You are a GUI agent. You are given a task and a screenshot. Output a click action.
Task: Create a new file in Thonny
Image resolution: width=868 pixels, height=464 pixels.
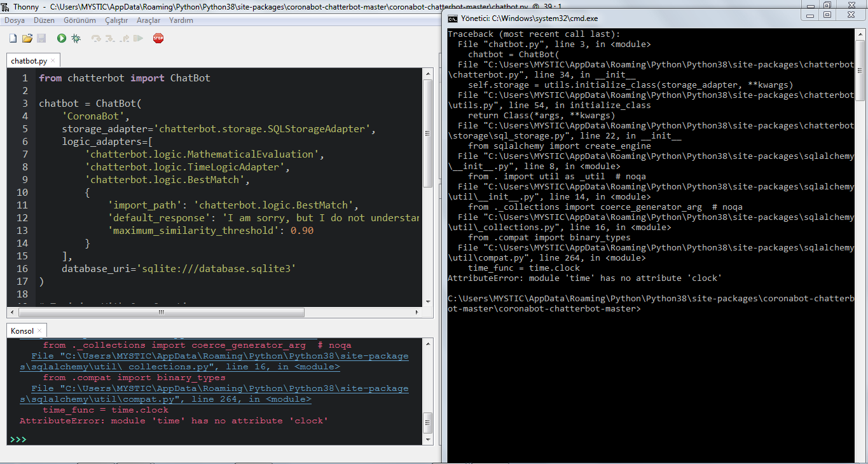click(11, 38)
